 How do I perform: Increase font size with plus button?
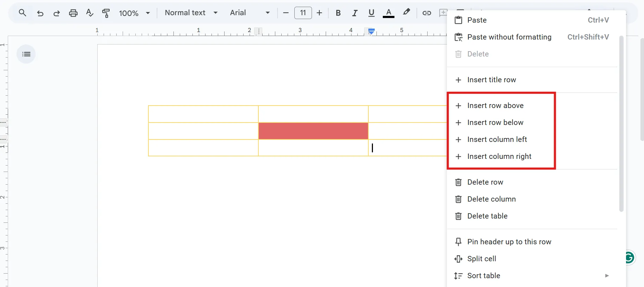tap(319, 13)
